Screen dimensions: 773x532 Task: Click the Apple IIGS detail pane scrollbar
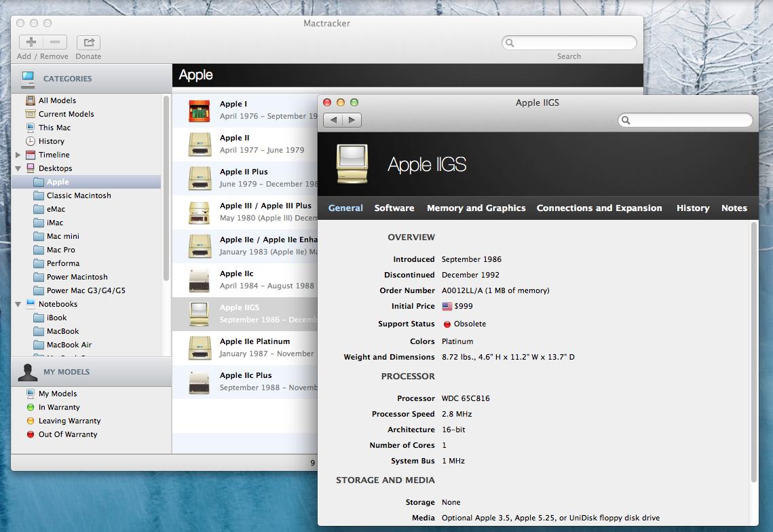pyautogui.click(x=753, y=353)
